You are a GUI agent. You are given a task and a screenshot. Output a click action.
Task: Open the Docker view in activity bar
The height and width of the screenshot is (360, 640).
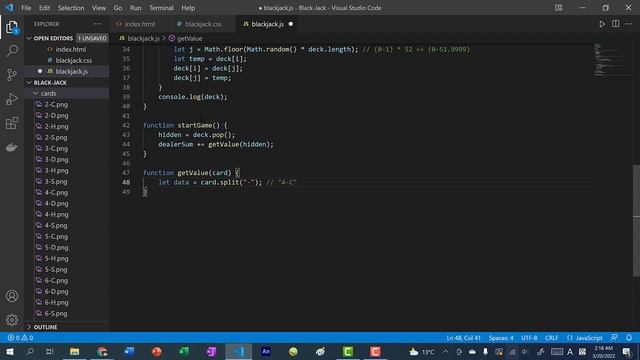pyautogui.click(x=12, y=147)
